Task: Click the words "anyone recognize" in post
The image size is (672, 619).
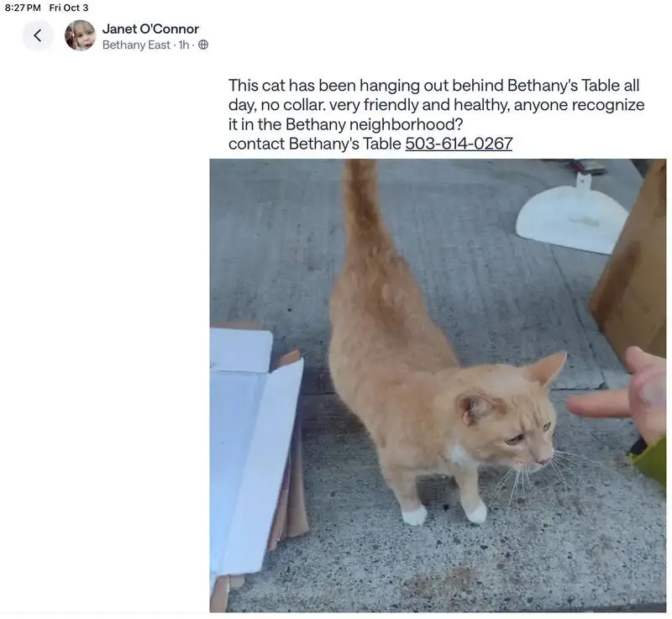Action: click(579, 104)
